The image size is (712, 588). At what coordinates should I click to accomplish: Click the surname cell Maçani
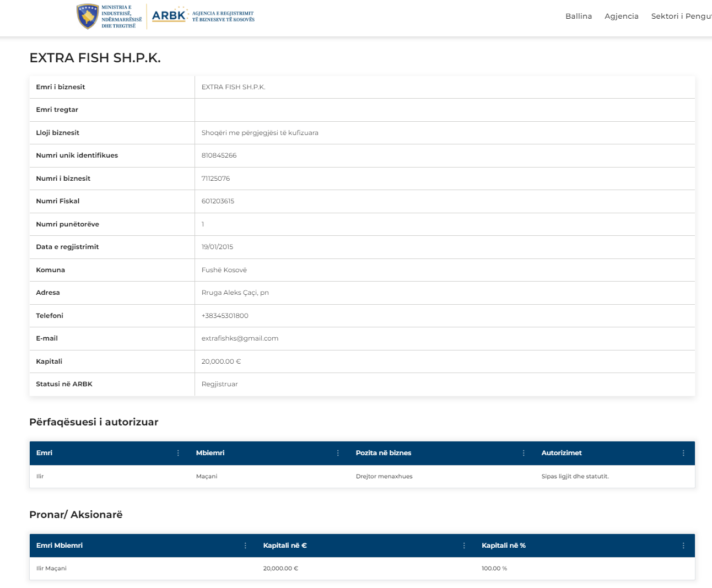click(207, 477)
